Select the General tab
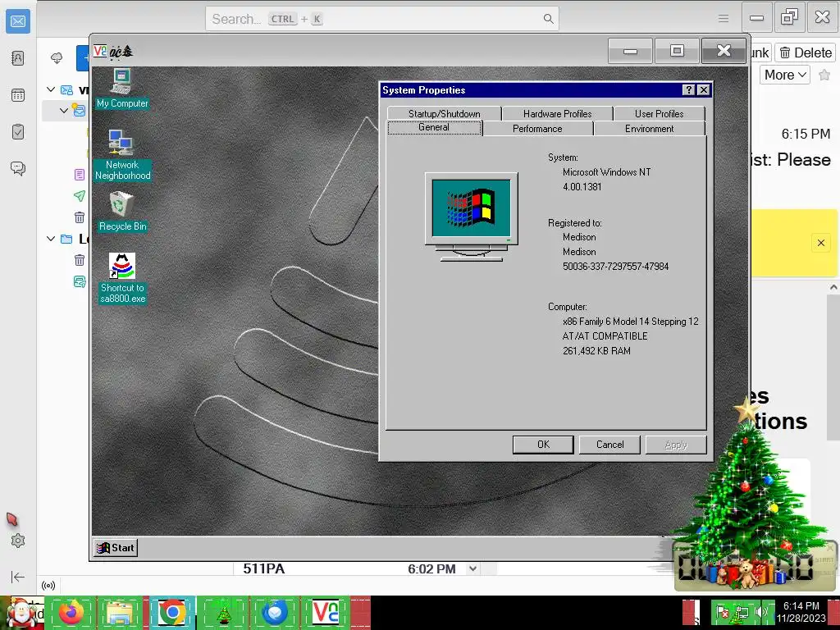This screenshot has height=630, width=840. 434,127
